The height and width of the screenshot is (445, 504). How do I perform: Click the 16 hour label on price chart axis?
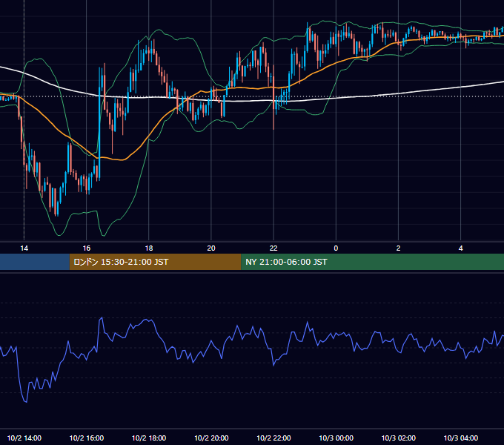(87, 248)
